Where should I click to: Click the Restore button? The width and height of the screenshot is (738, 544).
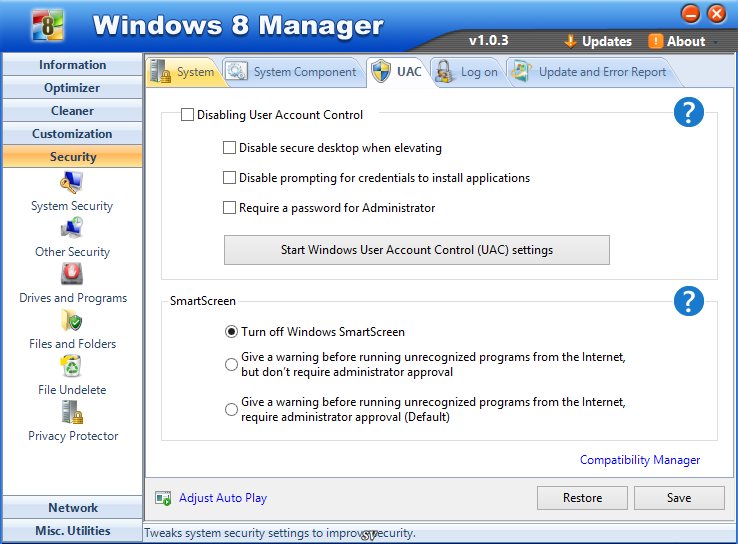point(582,498)
